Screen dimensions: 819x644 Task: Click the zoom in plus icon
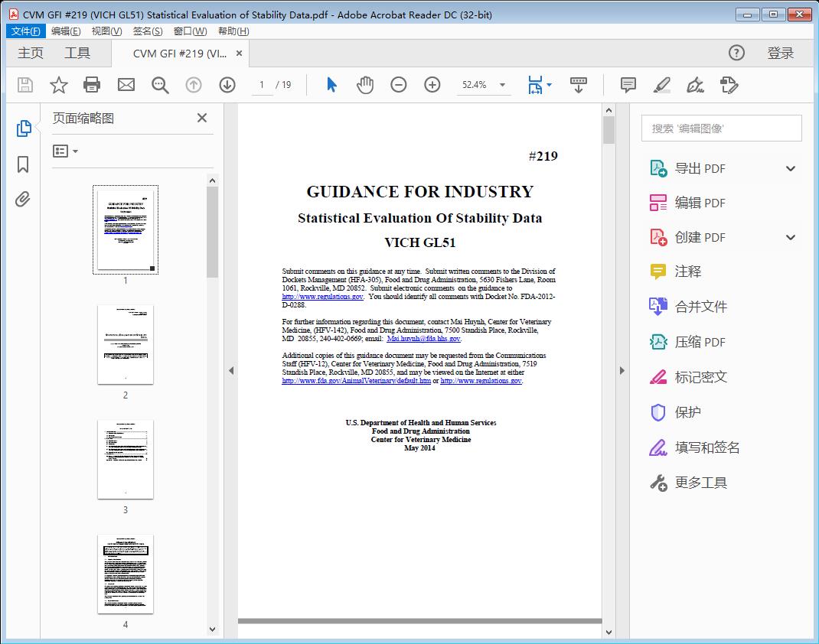[432, 85]
